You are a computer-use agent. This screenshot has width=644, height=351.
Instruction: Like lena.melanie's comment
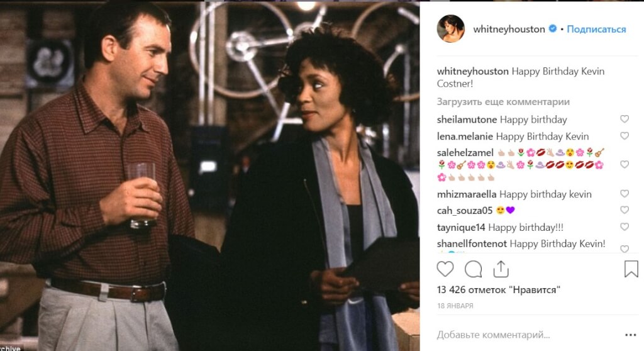[x=625, y=136]
